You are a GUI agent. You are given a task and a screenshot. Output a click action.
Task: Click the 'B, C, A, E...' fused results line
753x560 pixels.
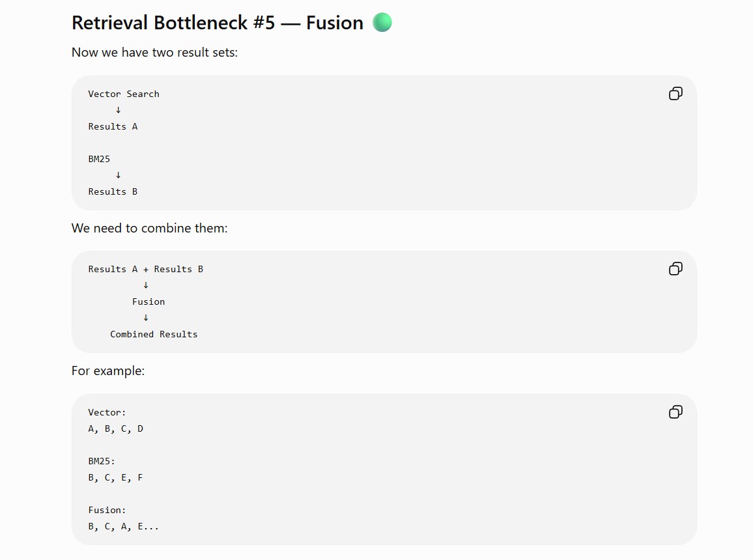tap(123, 526)
